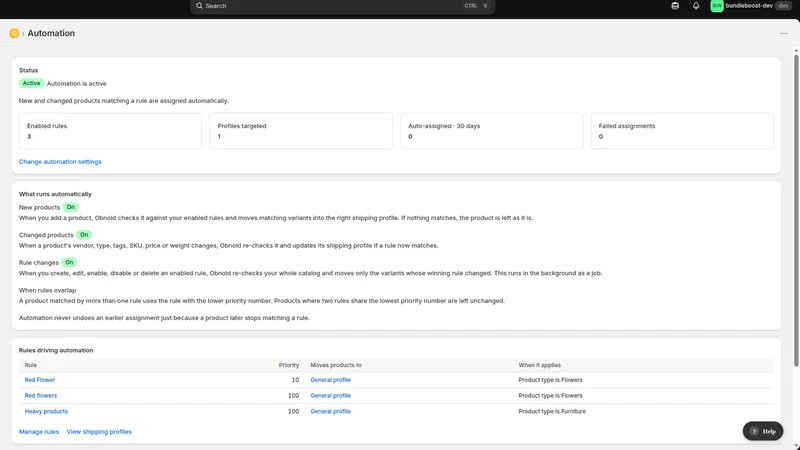Click the page vertical scrollbar

point(796,210)
